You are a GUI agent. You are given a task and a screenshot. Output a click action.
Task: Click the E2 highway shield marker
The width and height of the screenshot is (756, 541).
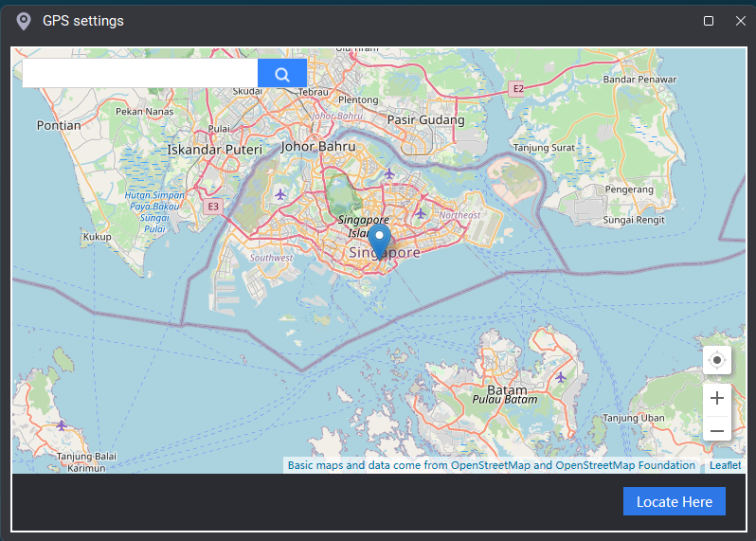tap(516, 88)
